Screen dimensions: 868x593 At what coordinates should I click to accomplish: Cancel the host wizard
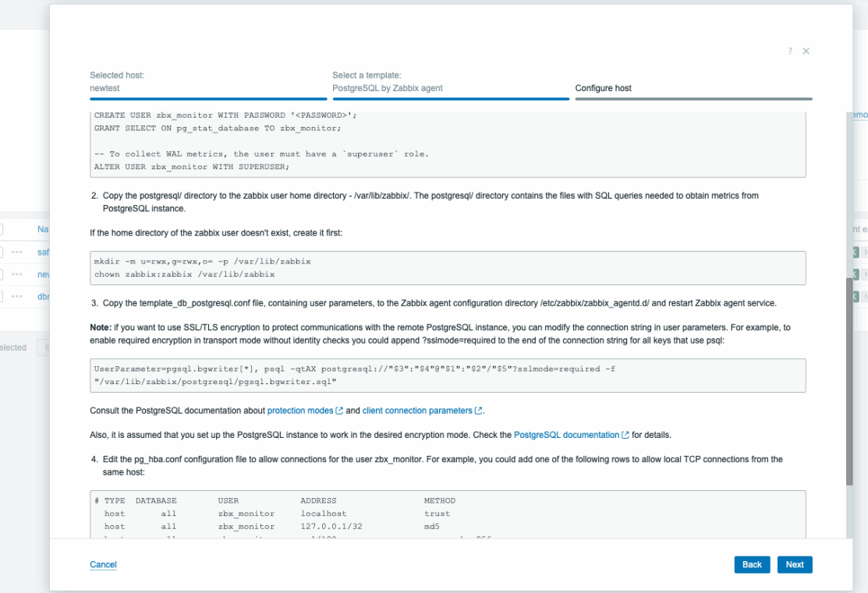[103, 564]
